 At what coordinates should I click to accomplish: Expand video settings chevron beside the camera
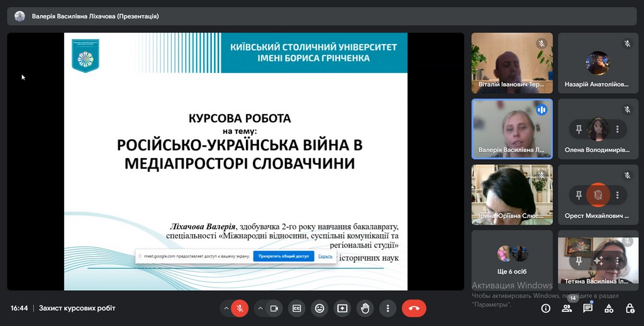(260, 308)
